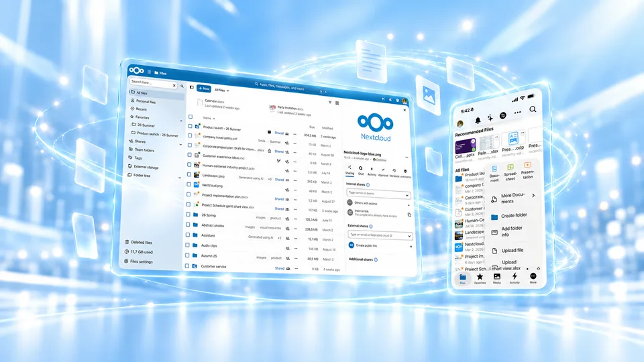Switch to grid view icon

point(337,103)
